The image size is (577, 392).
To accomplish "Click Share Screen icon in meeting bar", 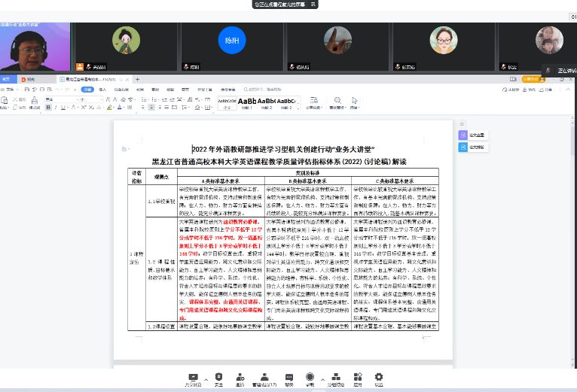I will (193, 377).
